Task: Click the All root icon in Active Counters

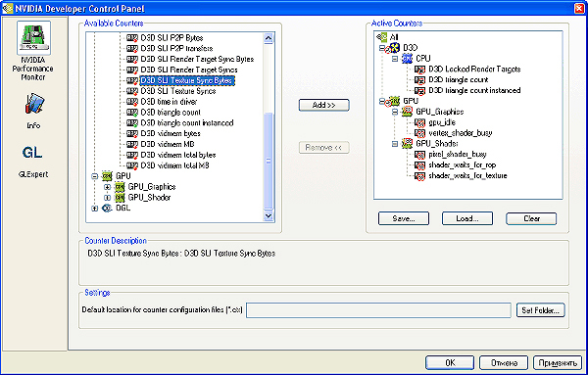Action: point(382,36)
